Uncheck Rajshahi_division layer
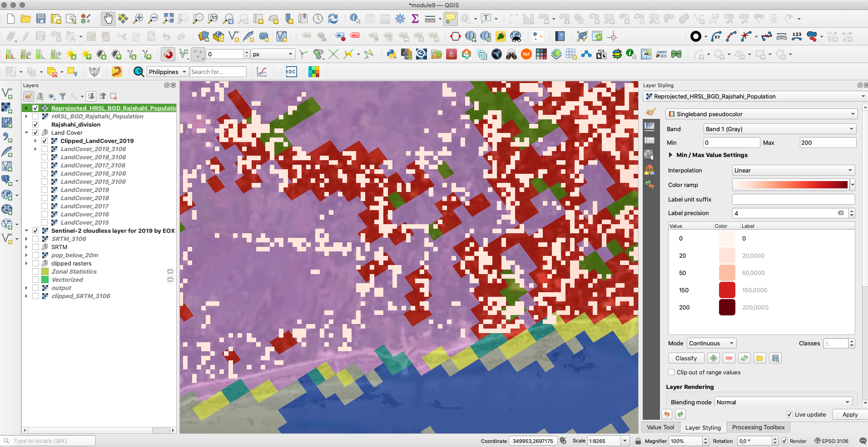868x447 pixels. pos(35,124)
